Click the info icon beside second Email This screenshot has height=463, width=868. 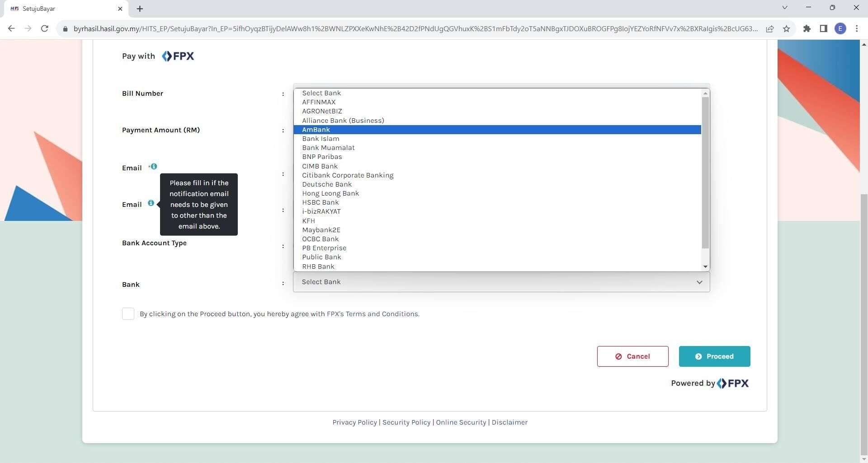(151, 203)
